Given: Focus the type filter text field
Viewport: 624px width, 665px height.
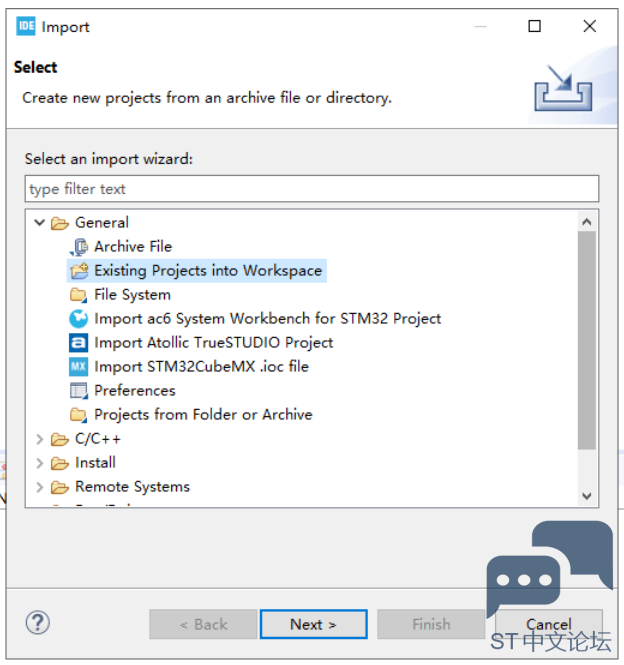Looking at the screenshot, I should [312, 189].
